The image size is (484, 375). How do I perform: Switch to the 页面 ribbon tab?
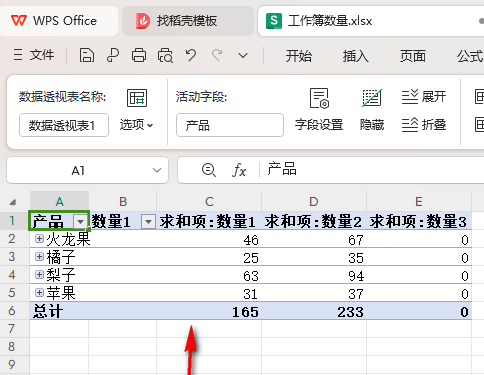[413, 56]
